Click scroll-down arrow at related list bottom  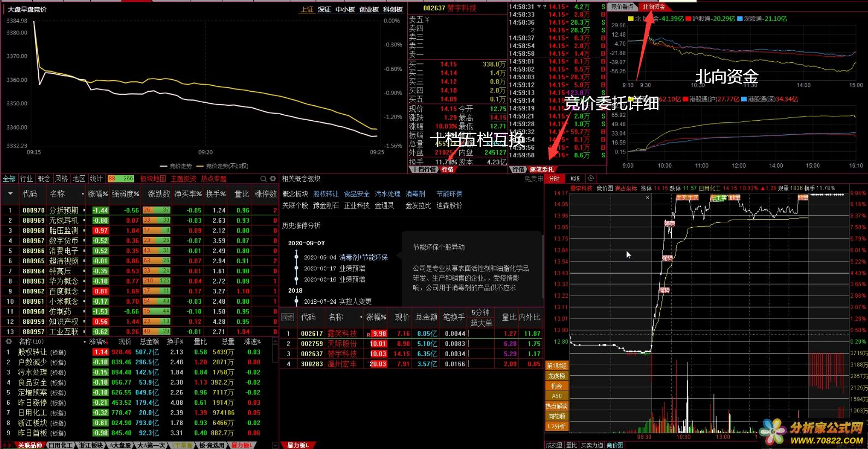274,445
